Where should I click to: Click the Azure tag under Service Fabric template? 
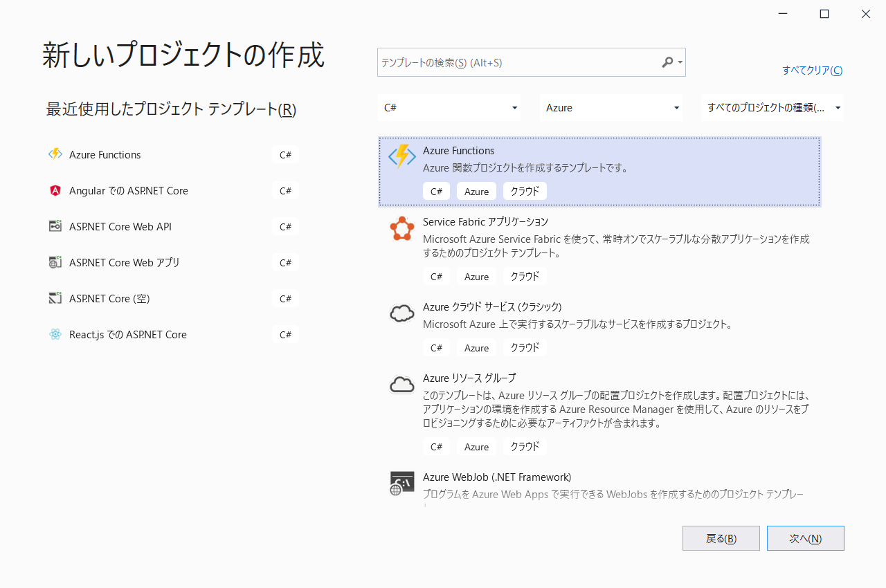coord(477,277)
